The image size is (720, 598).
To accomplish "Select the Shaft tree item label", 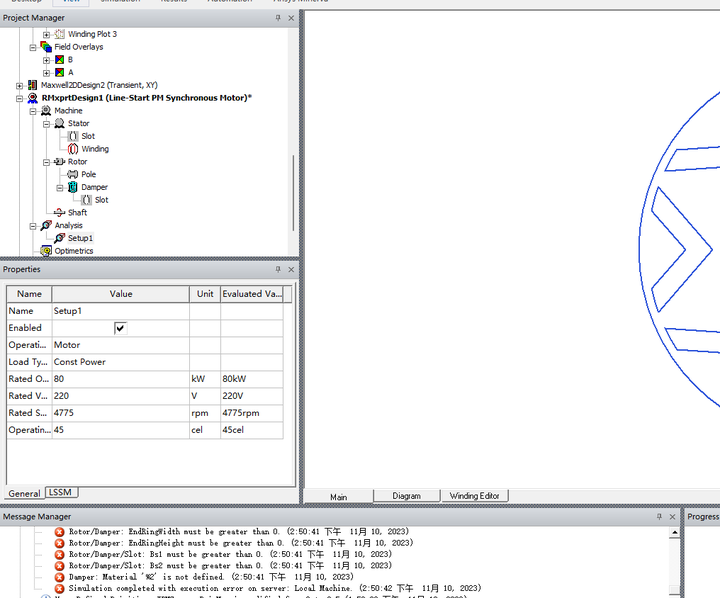I will (77, 213).
